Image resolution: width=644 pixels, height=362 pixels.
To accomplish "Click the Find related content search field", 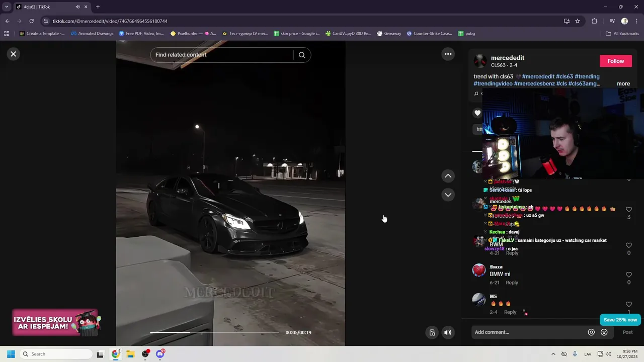I will click(221, 55).
